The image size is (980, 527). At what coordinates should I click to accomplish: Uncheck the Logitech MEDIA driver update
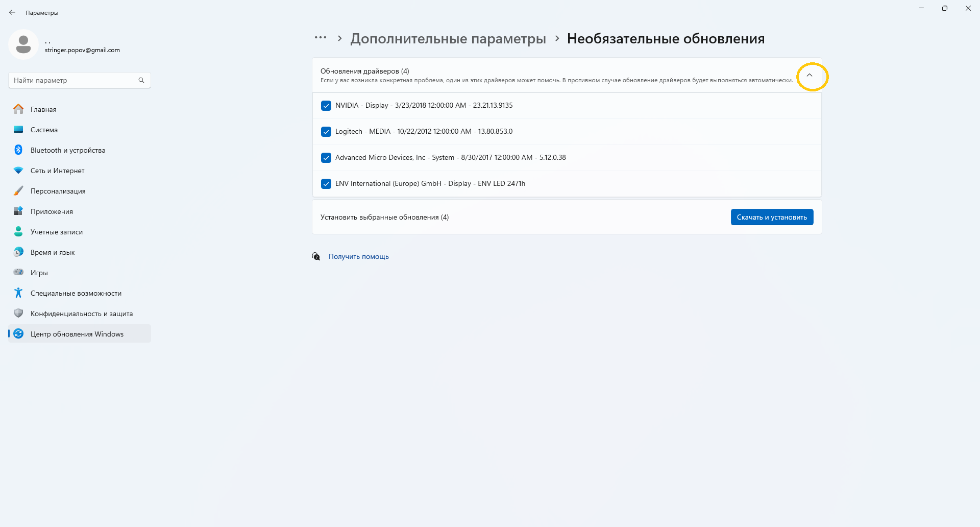(x=326, y=132)
